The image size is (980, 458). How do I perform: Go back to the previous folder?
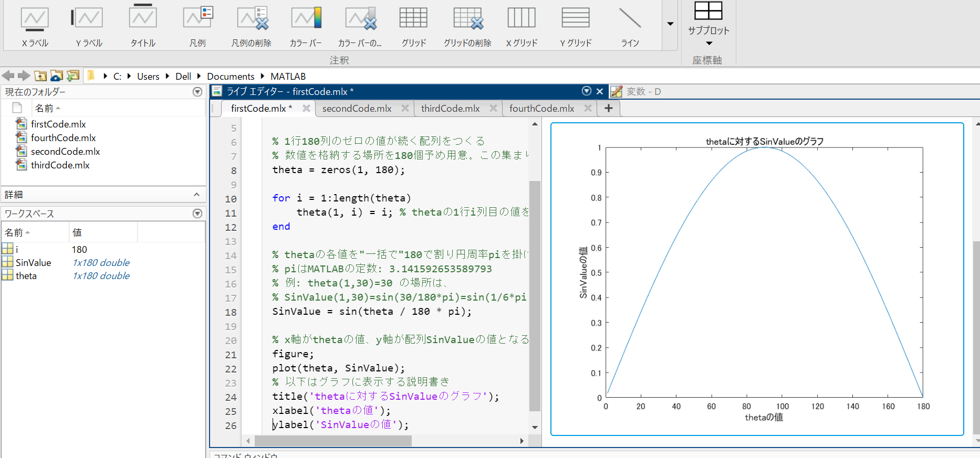click(x=8, y=76)
